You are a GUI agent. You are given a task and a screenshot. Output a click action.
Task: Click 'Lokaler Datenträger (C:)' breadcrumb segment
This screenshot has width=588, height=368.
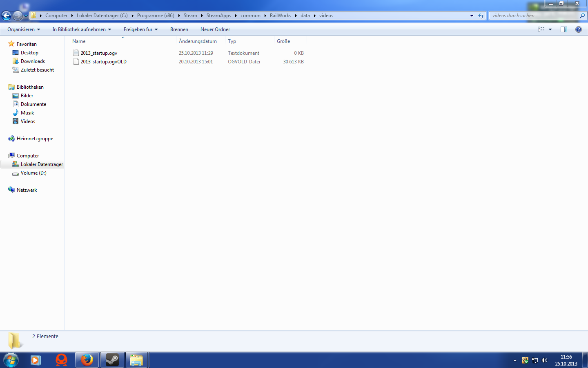102,16
